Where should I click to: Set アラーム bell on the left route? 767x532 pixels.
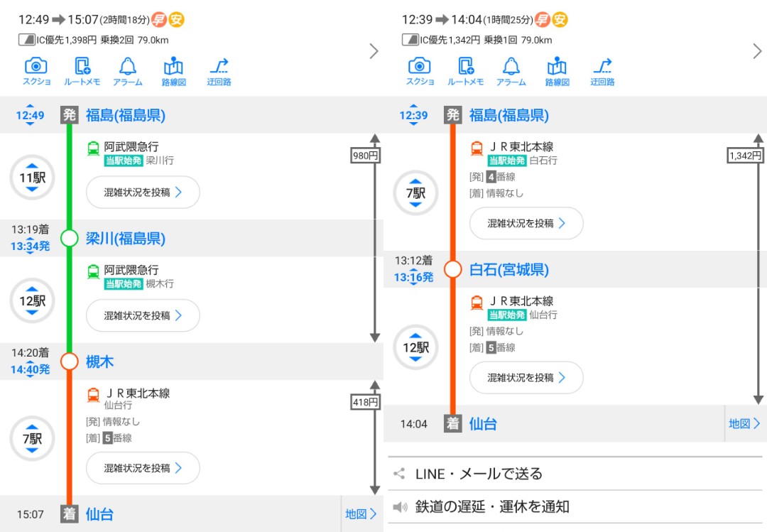[127, 72]
